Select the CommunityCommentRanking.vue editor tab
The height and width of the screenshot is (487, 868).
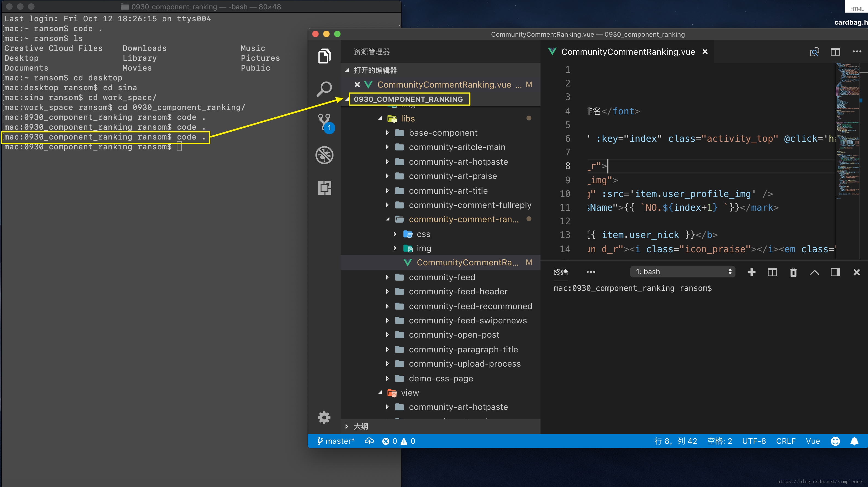coord(627,52)
